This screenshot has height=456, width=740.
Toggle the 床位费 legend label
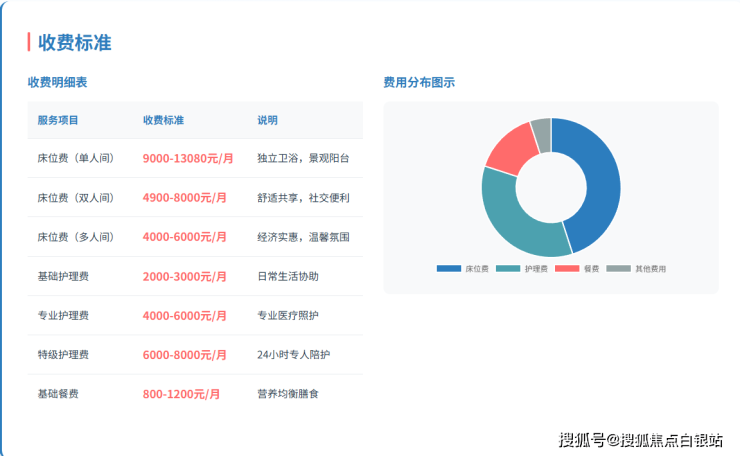pos(476,269)
